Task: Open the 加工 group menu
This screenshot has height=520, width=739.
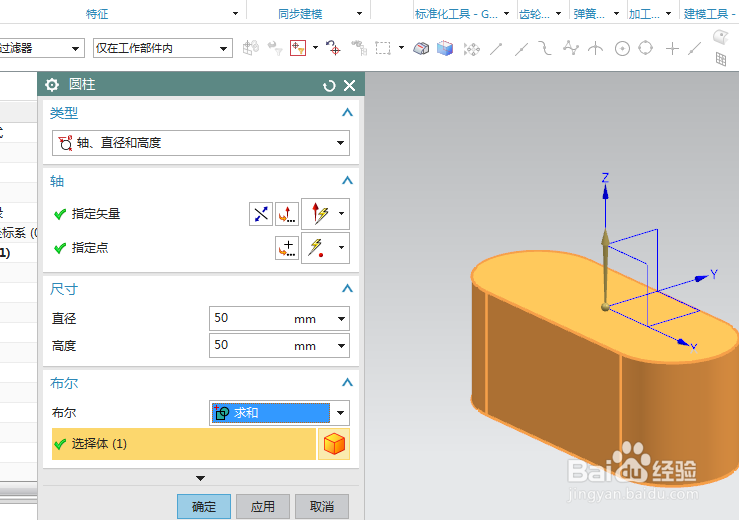Action: (x=668, y=13)
